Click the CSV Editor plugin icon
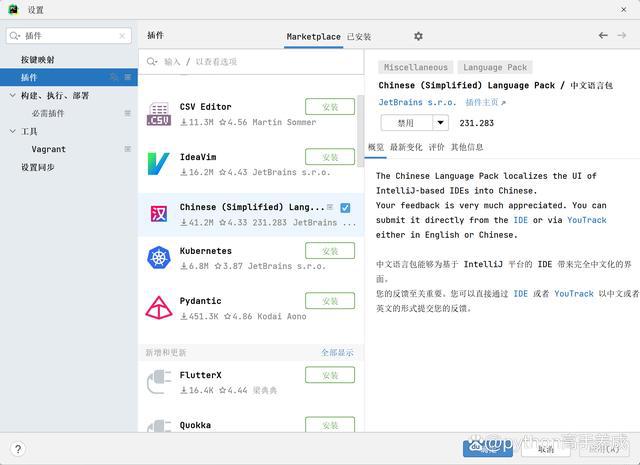The height and width of the screenshot is (465, 640). point(158,114)
